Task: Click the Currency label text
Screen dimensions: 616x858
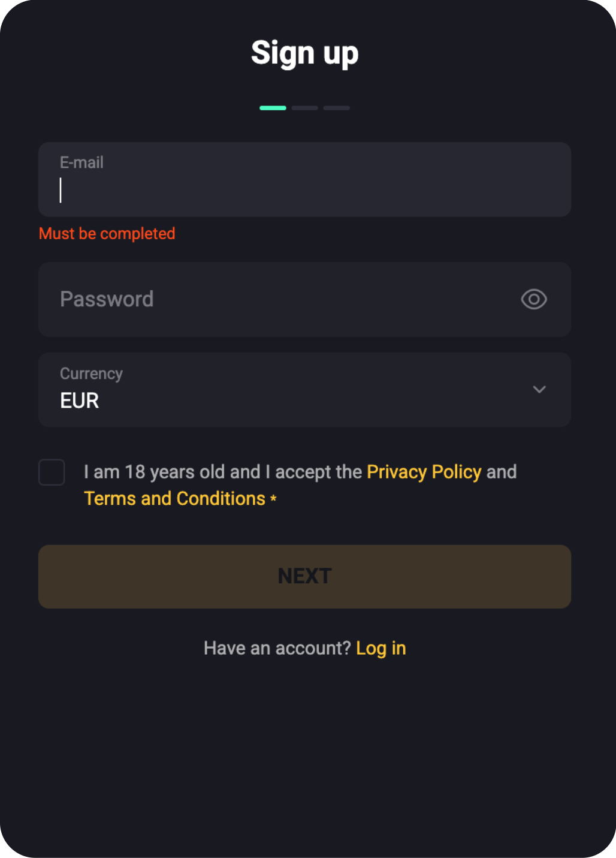Action: coord(91,374)
